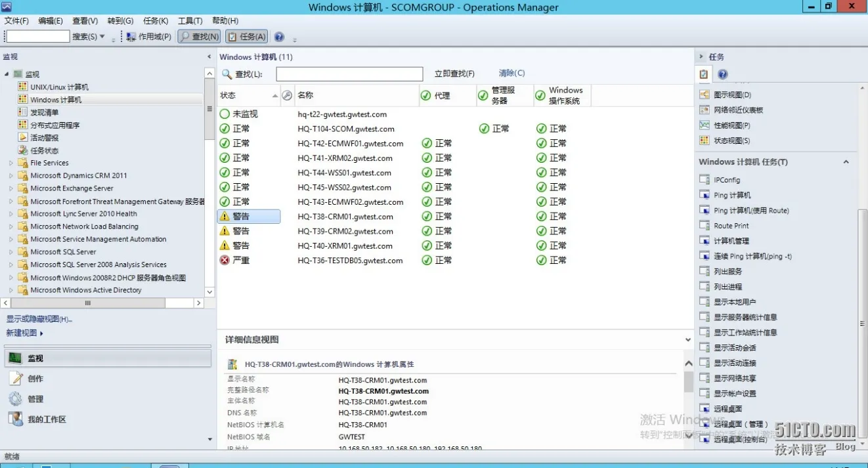The width and height of the screenshot is (868, 468).
Task: Open 发现清单 view icon
Action: [23, 112]
